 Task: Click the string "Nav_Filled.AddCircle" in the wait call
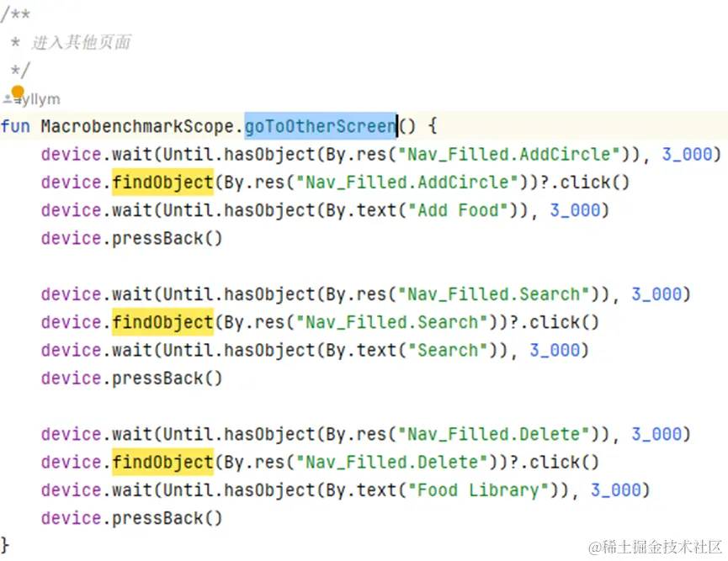pos(508,154)
